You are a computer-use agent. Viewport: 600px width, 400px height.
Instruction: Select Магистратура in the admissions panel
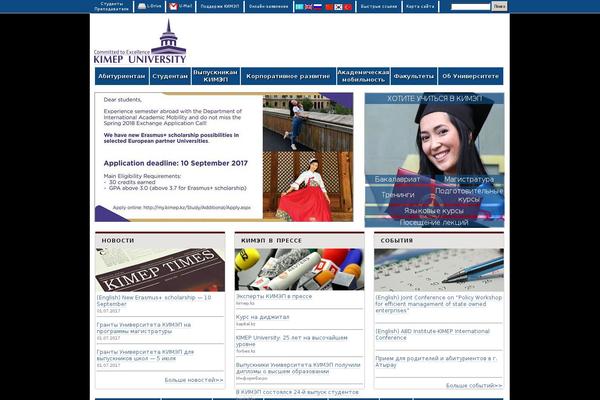[x=469, y=179]
